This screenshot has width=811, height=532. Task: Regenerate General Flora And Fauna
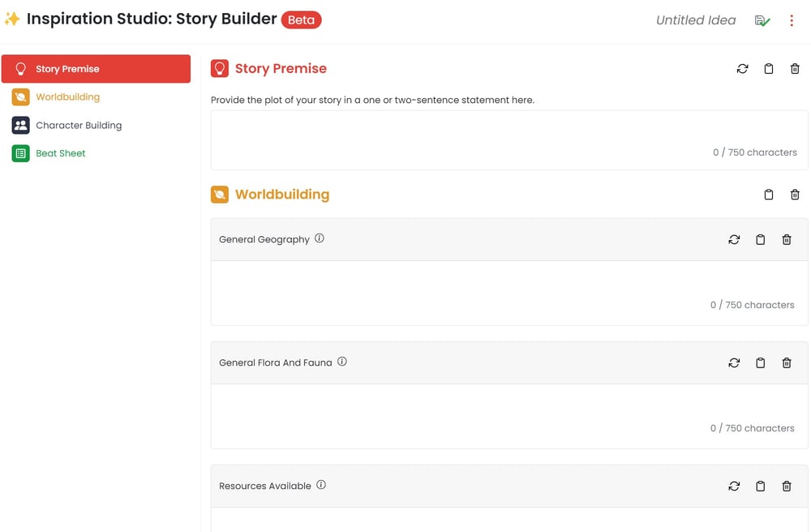734,363
